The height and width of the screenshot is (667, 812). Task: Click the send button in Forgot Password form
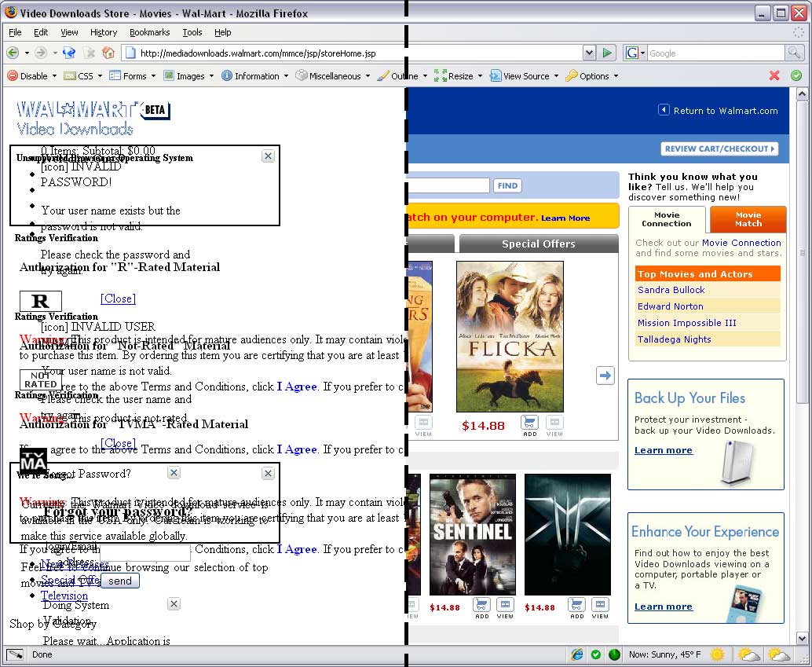[x=120, y=581]
